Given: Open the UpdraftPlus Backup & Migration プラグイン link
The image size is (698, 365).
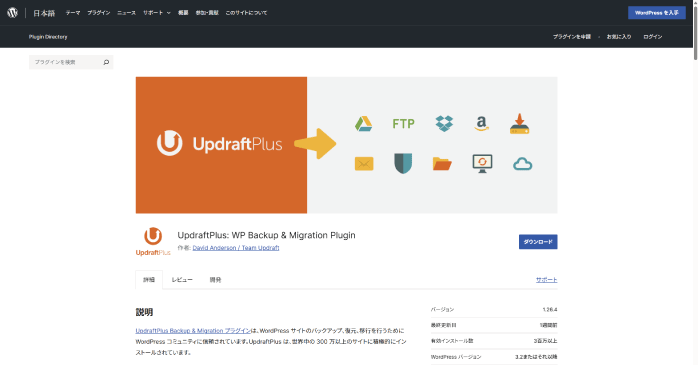Looking at the screenshot, I should tap(193, 331).
